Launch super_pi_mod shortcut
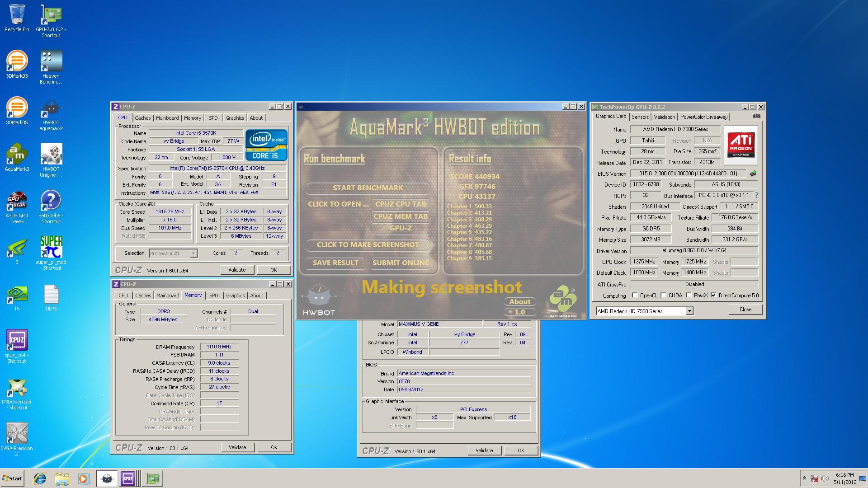 tap(51, 253)
